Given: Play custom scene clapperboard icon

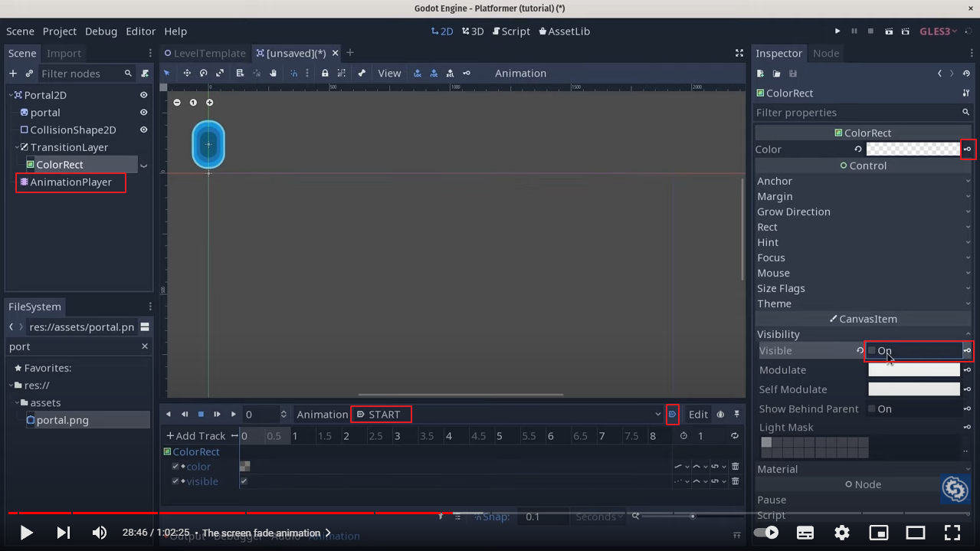Looking at the screenshot, I should (906, 31).
